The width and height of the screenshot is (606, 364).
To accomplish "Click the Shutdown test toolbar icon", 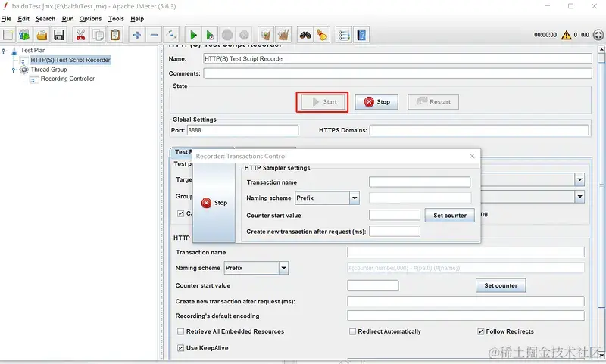I will point(244,35).
